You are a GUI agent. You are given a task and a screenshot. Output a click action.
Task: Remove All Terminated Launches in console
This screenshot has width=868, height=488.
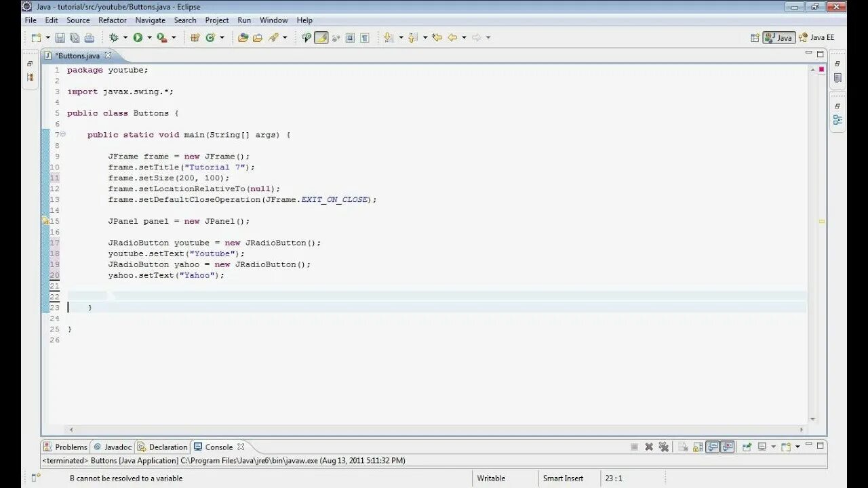664,447
